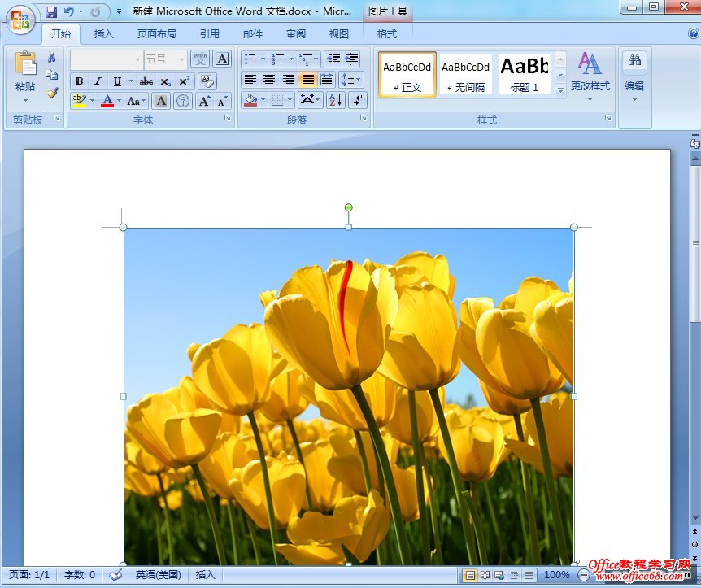Viewport: 701px width, 588px height.
Task: Click the red font color swatch button
Action: (107, 101)
